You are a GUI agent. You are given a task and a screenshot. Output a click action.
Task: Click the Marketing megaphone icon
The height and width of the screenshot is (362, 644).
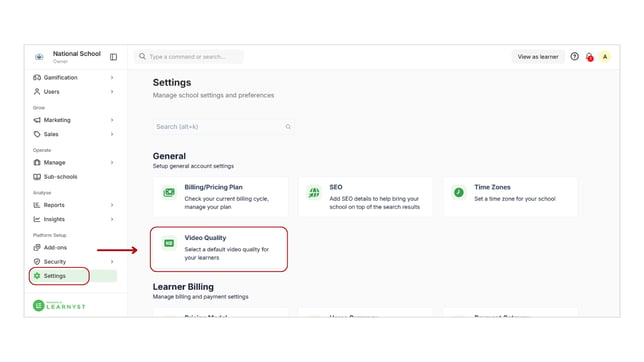click(x=37, y=120)
